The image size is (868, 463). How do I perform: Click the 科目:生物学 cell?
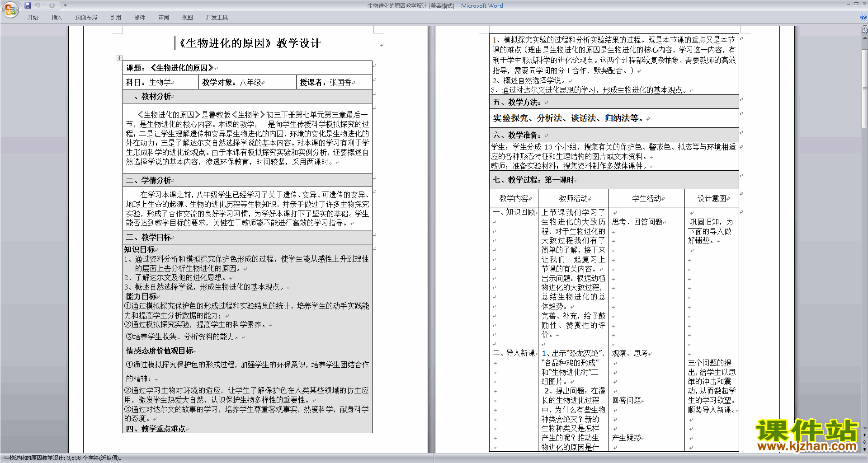coord(160,82)
